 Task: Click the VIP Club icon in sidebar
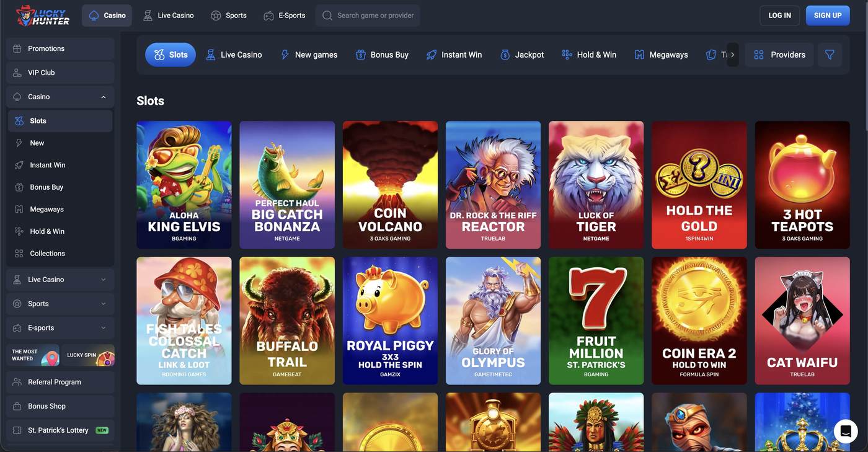coord(17,73)
